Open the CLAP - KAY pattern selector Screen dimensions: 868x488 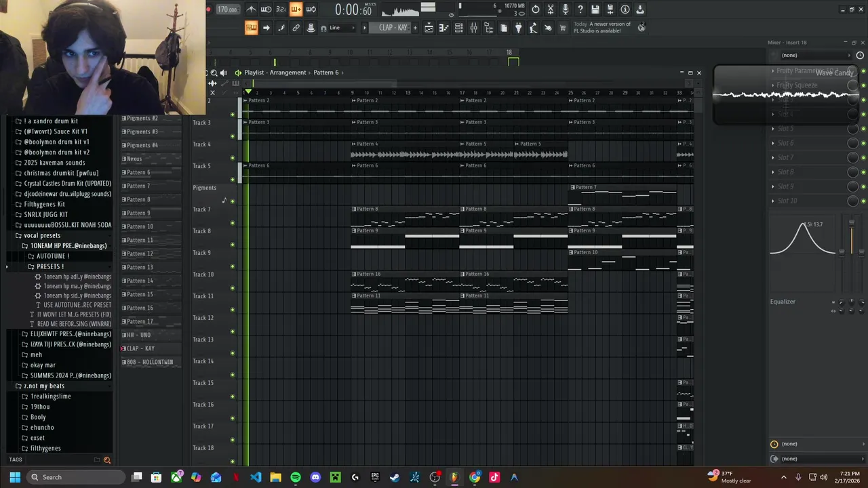pyautogui.click(x=389, y=28)
